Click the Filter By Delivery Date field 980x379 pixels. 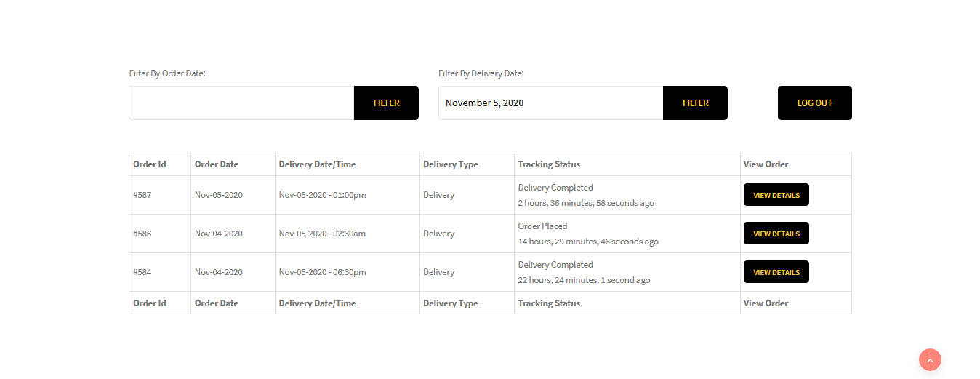coord(550,103)
